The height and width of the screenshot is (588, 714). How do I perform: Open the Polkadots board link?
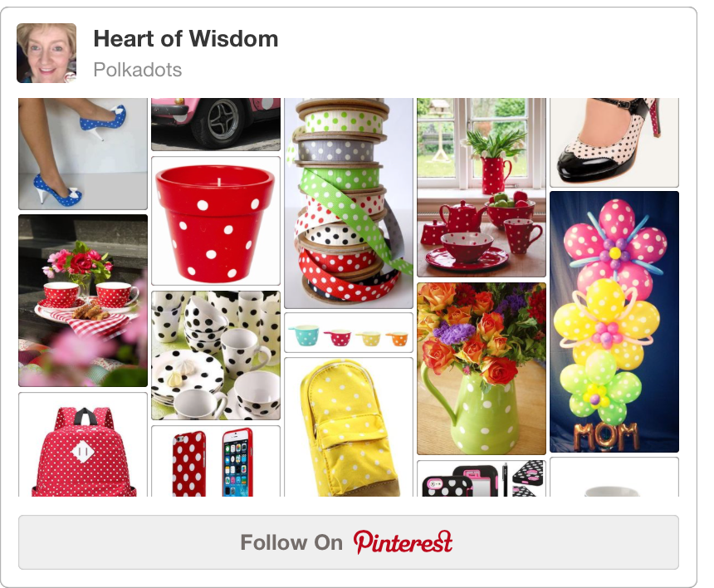[138, 70]
